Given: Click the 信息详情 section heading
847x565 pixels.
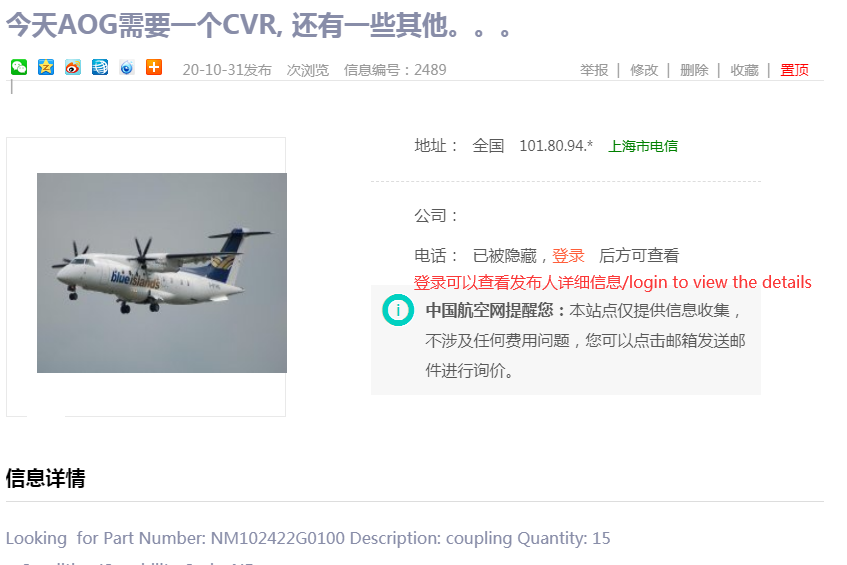Looking at the screenshot, I should 45,478.
